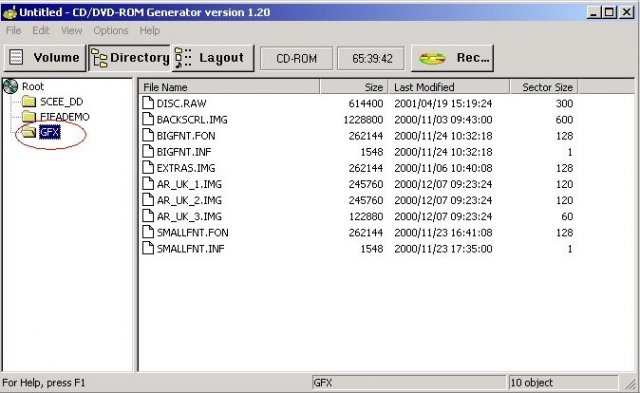This screenshot has height=393, width=640.
Task: Click date 2000/11/06 10:40:08
Action: (443, 168)
